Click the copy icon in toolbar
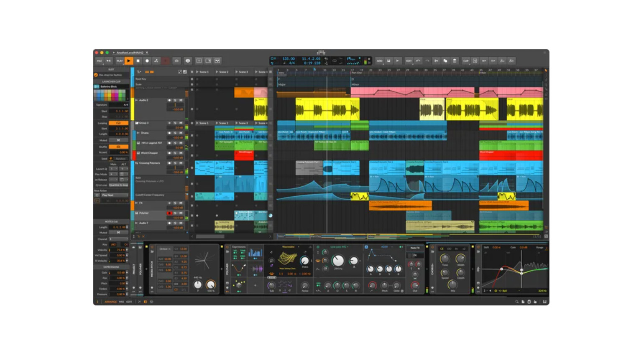The width and height of the screenshot is (644, 355). tap(445, 61)
